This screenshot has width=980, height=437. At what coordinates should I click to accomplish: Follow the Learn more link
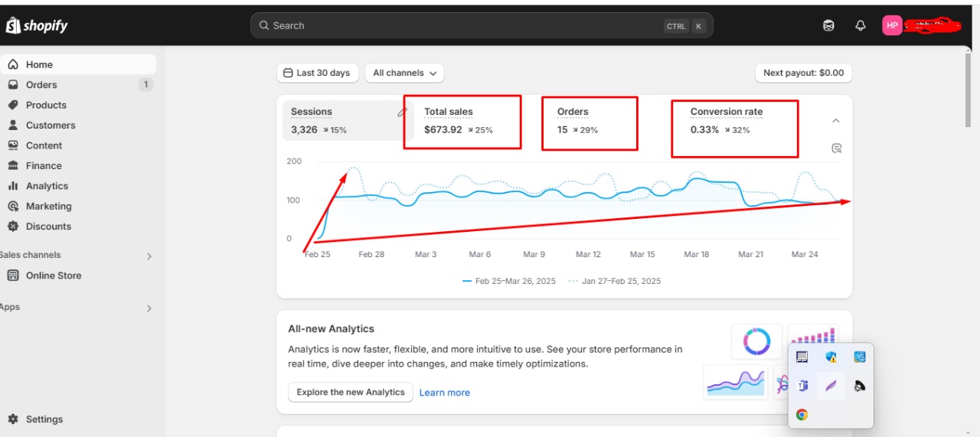tap(444, 393)
